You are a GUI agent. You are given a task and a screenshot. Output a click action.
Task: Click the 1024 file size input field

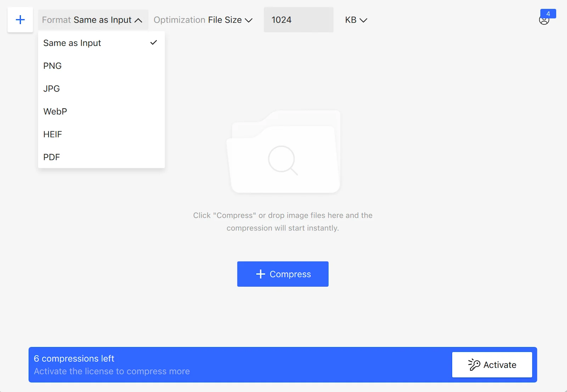click(x=298, y=20)
